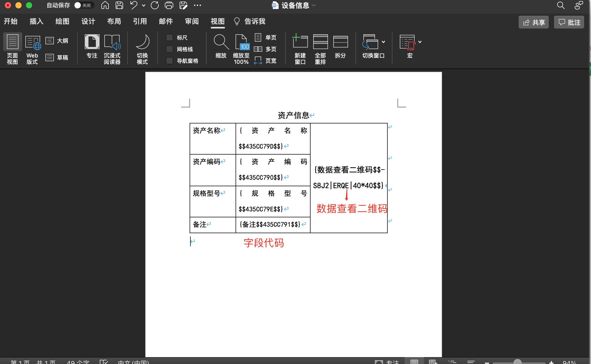Open Zoom dialog (缩放) magnifier icon
The width and height of the screenshot is (591, 364).
[221, 46]
